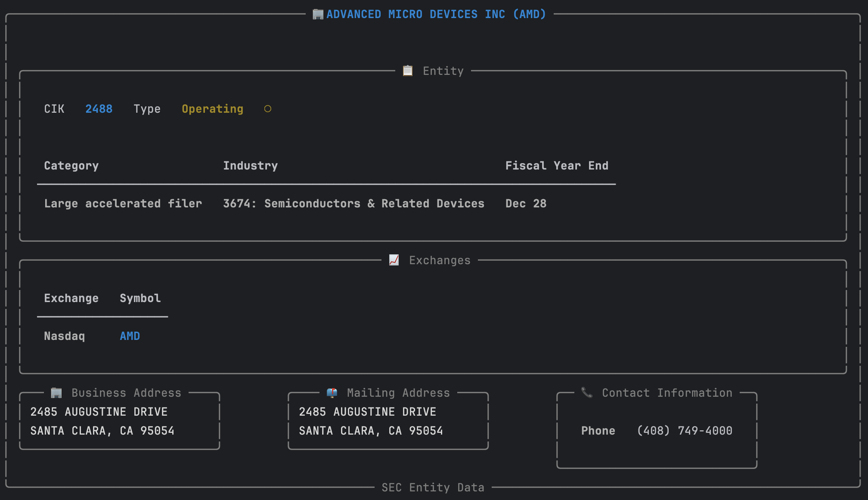The image size is (868, 500).
Task: Click the Category column header
Action: point(71,166)
